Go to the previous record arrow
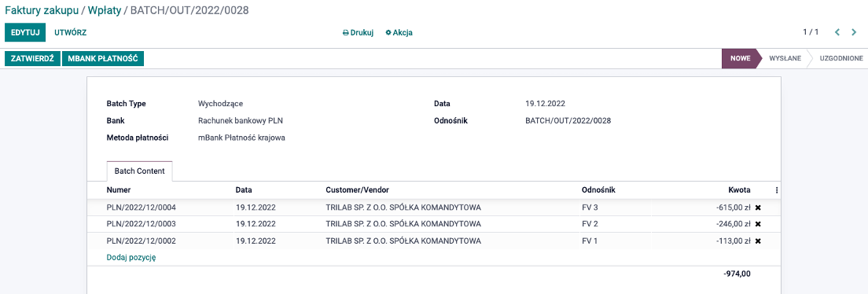This screenshot has height=294, width=868. (x=837, y=32)
